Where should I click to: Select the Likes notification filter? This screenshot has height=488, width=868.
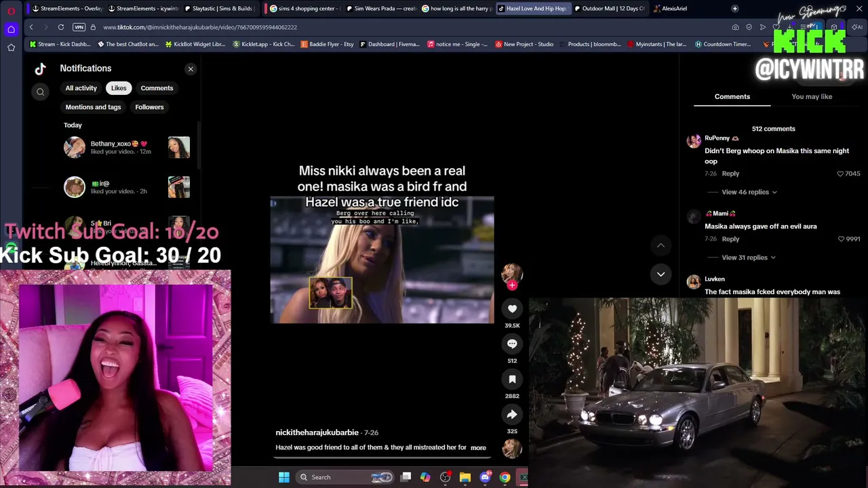coord(119,88)
